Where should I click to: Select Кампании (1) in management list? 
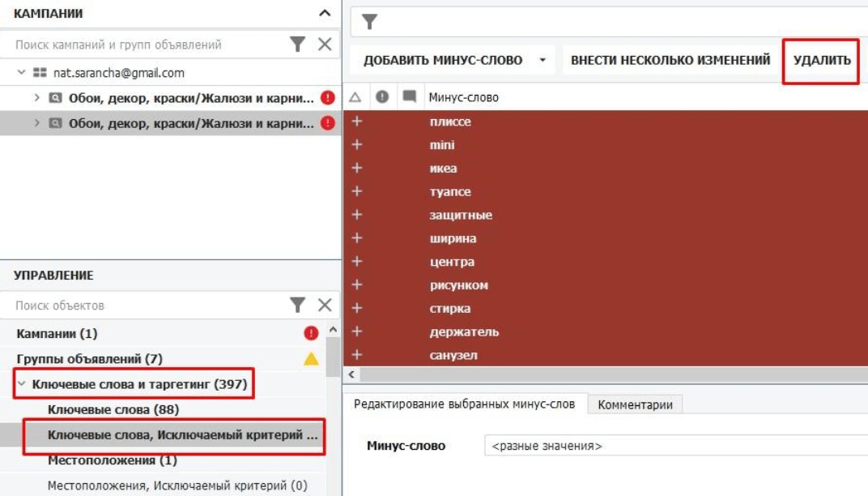57,333
